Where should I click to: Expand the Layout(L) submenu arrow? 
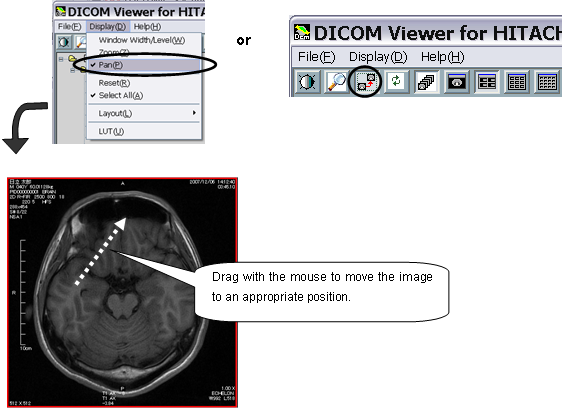click(194, 113)
